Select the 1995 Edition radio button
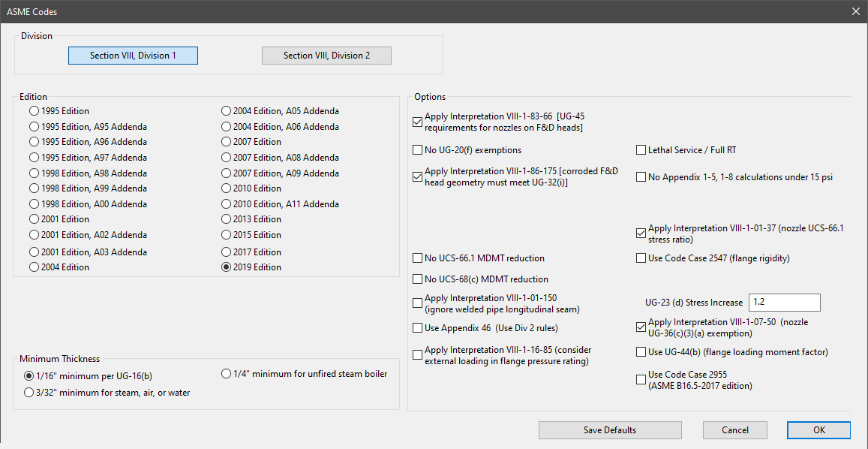The image size is (868, 449). pyautogui.click(x=34, y=111)
